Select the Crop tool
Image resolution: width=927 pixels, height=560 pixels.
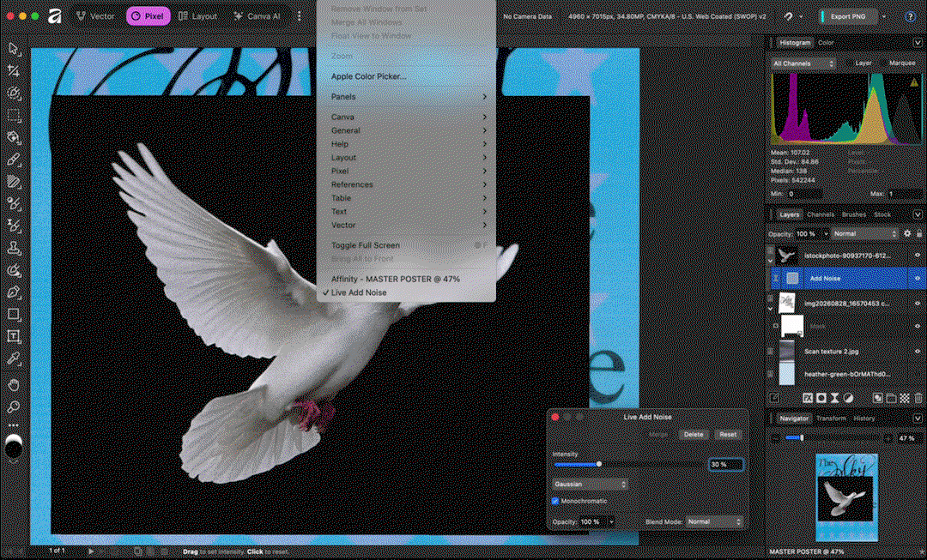point(13,71)
